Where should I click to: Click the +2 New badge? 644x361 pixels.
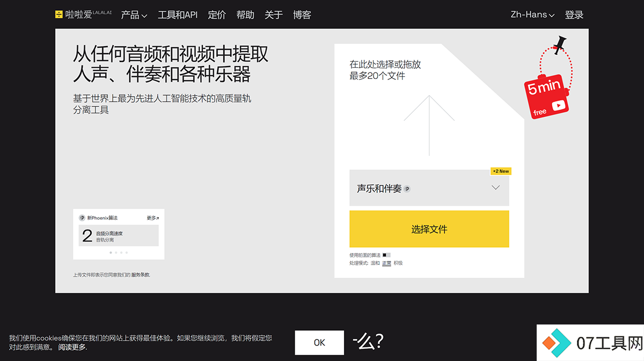tap(501, 171)
